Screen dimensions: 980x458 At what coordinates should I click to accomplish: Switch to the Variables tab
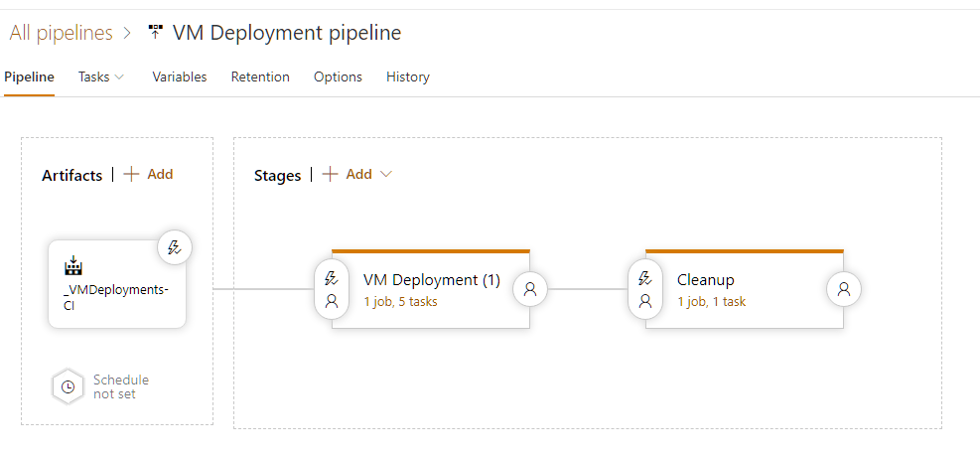[x=180, y=76]
